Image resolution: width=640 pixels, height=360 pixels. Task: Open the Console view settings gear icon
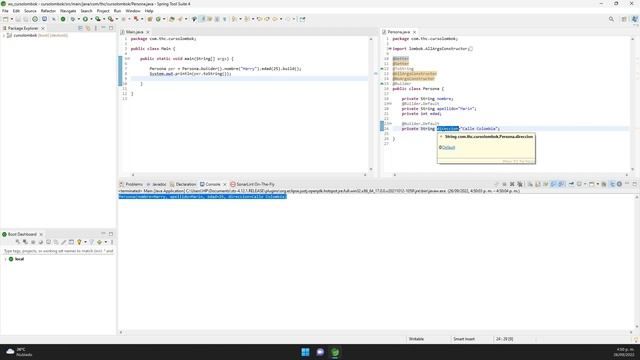pyautogui.click(x=619, y=184)
